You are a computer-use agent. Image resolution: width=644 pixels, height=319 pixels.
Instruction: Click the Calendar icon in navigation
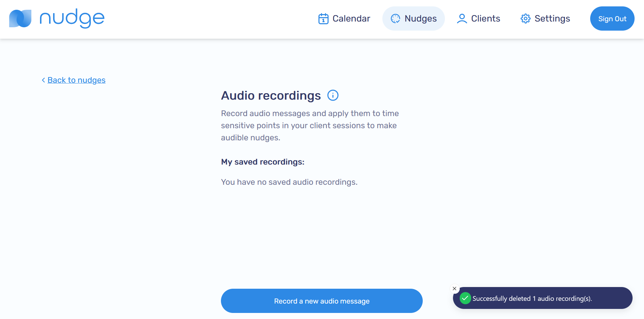coord(323,19)
